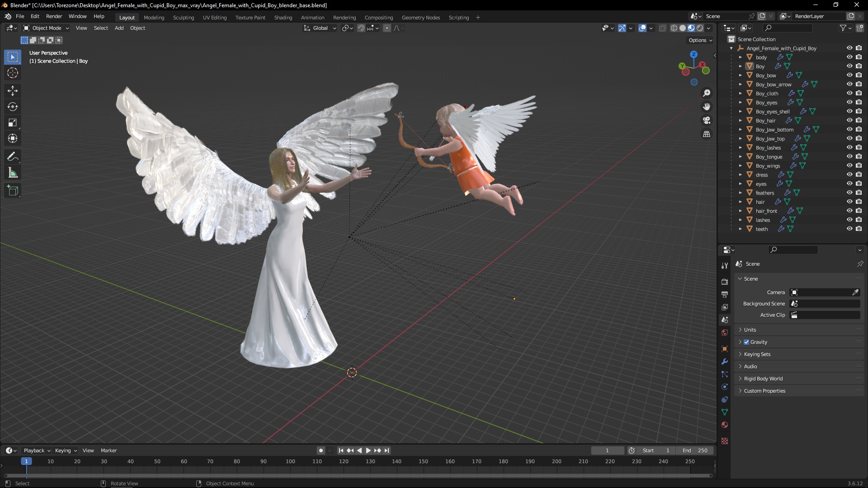Open the Render menu

(x=54, y=16)
